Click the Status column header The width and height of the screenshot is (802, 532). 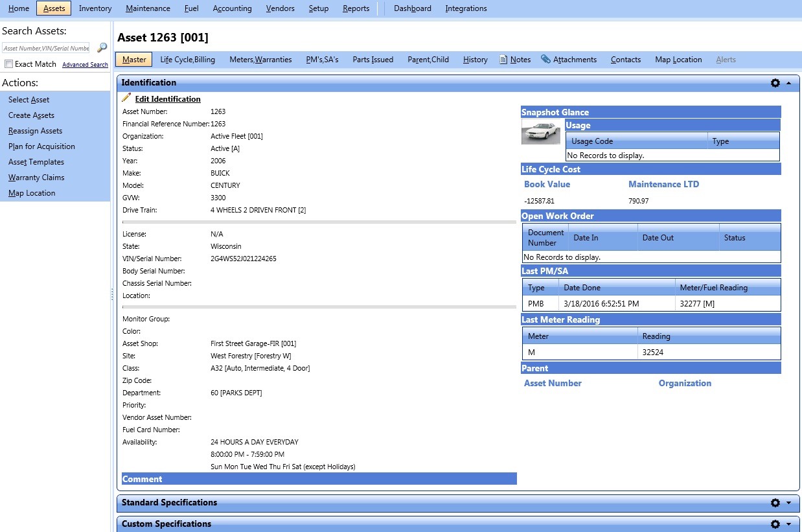[x=750, y=238]
